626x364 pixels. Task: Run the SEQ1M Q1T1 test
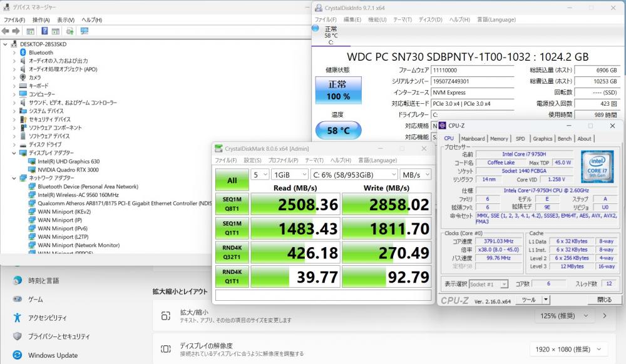232,228
